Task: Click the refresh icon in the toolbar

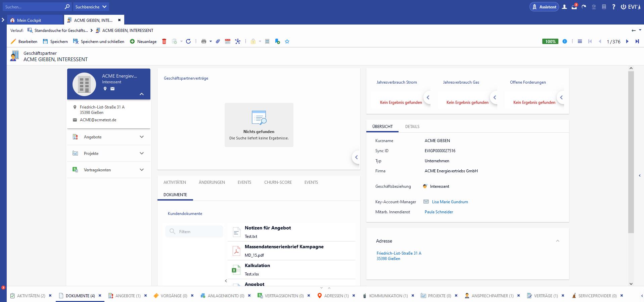Action: coord(188,41)
